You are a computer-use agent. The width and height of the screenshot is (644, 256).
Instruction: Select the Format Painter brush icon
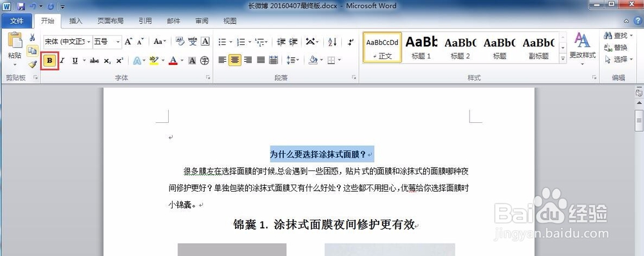coord(32,64)
